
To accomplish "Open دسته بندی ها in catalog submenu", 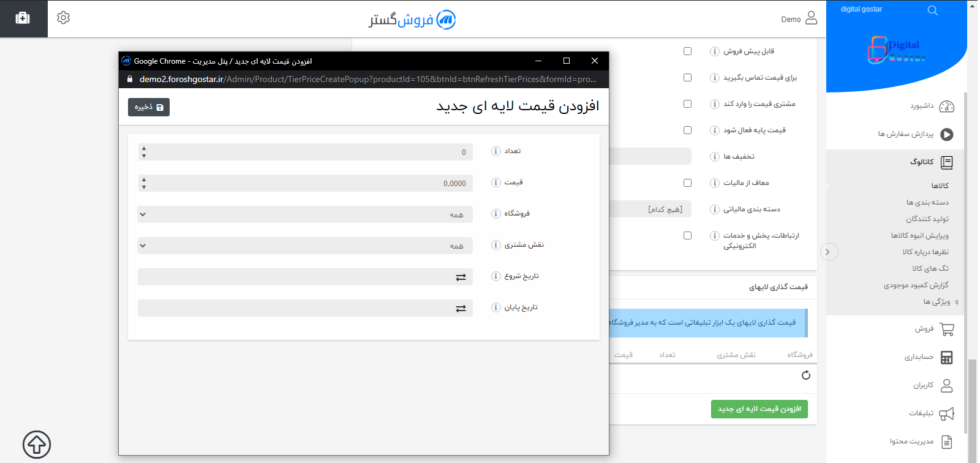I will tap(927, 202).
